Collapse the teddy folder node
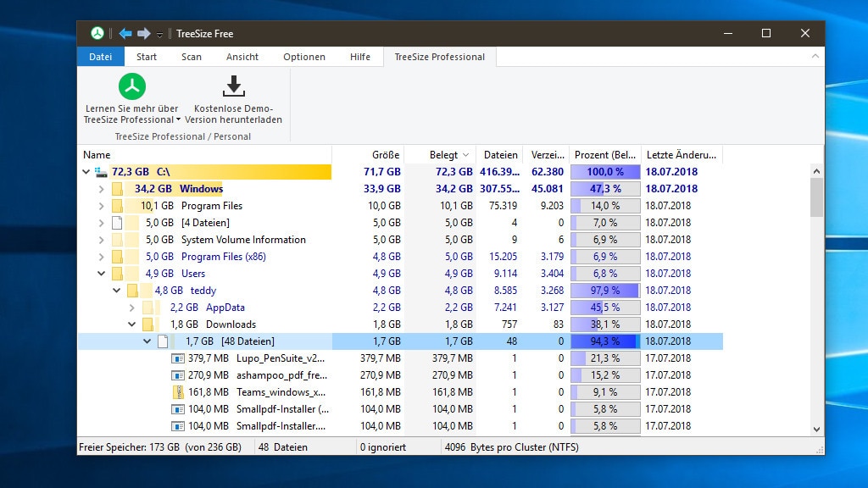Screen dimensions: 868x488 (x=117, y=291)
